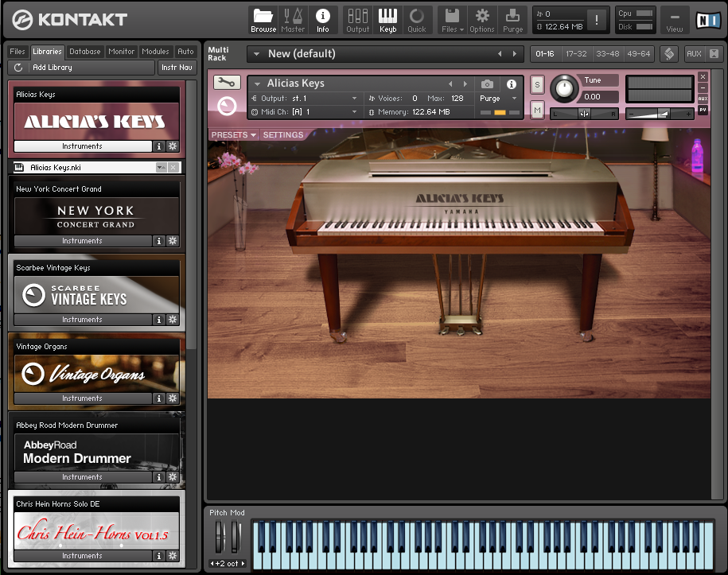Viewport: 728px width, 575px height.
Task: Expand the PRESETS menu
Action: click(x=234, y=135)
